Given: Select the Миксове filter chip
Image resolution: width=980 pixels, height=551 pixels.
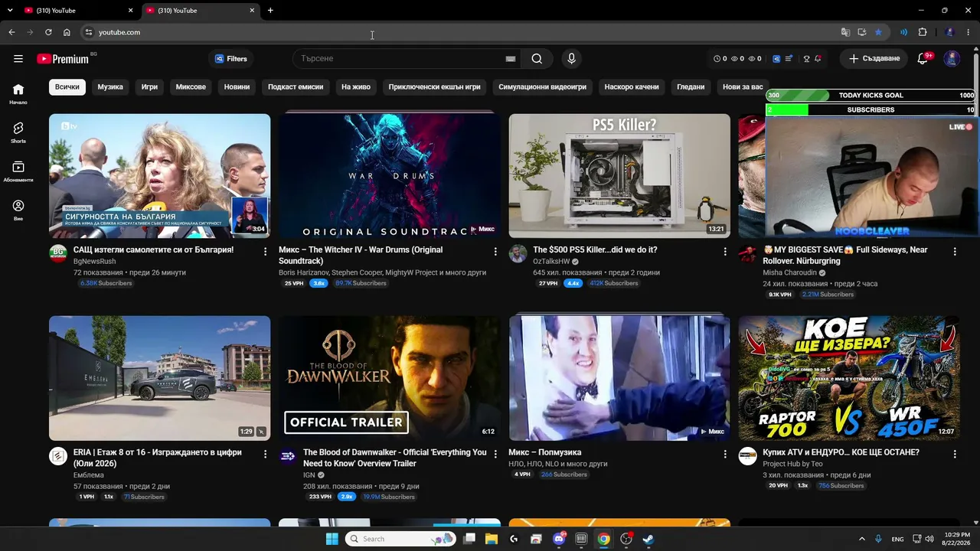Looking at the screenshot, I should pyautogui.click(x=191, y=87).
